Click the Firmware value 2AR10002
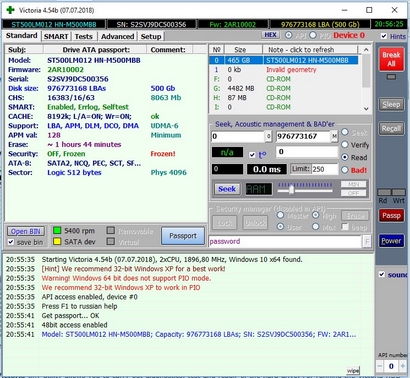 point(65,70)
